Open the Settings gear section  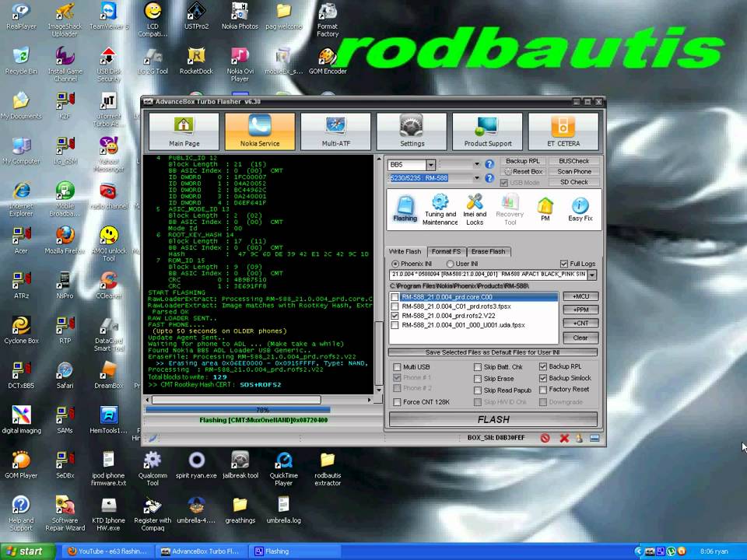point(412,131)
